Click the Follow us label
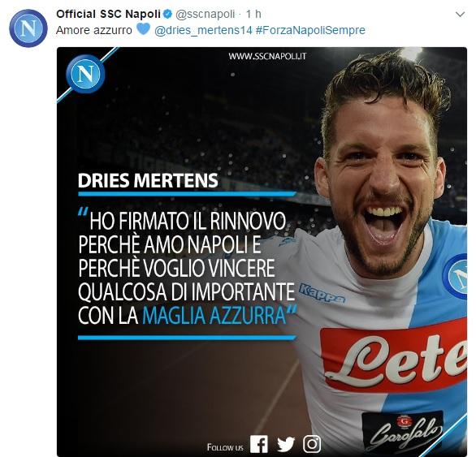This screenshot has height=457, width=476. tap(225, 447)
